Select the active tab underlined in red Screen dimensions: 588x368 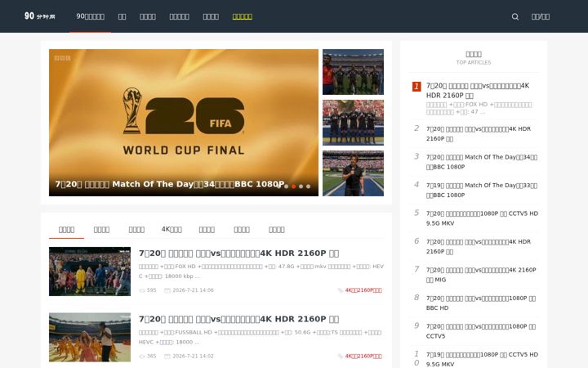(66, 230)
